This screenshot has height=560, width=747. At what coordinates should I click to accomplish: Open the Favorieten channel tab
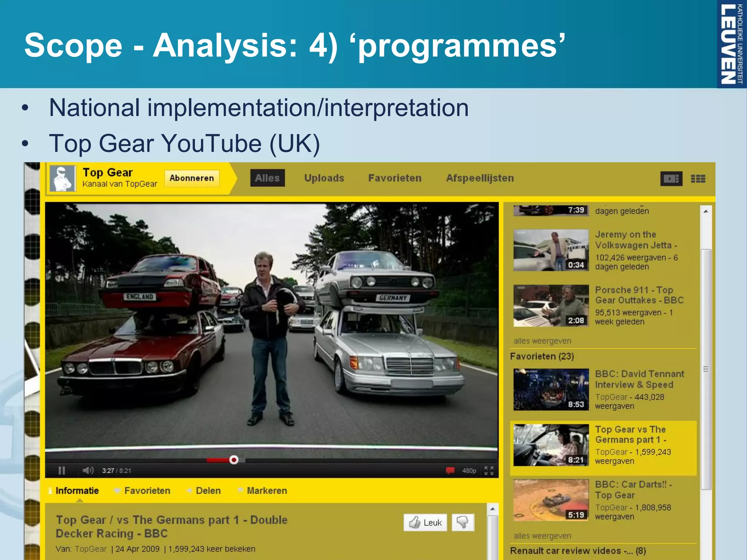pyautogui.click(x=395, y=178)
